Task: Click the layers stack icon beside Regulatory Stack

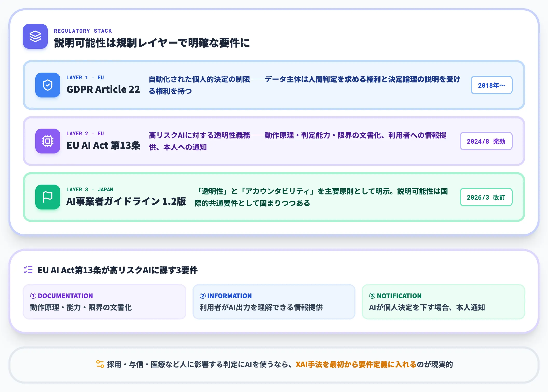Action: coord(35,36)
